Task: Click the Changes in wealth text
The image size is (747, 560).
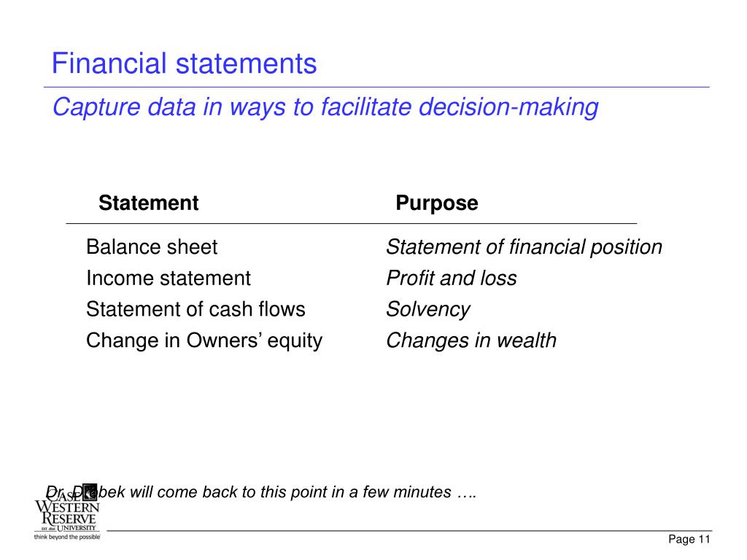Action: (471, 341)
